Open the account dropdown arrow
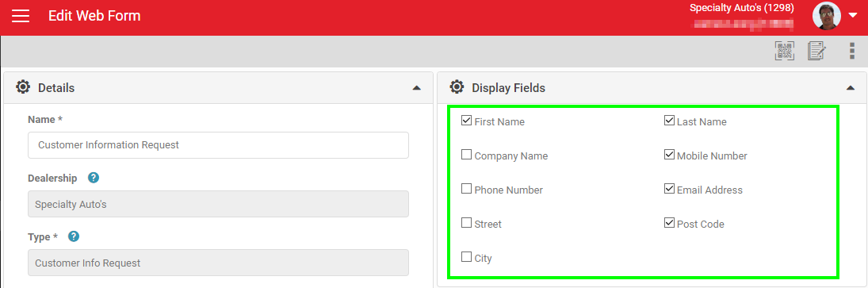The image size is (868, 288). (x=852, y=16)
